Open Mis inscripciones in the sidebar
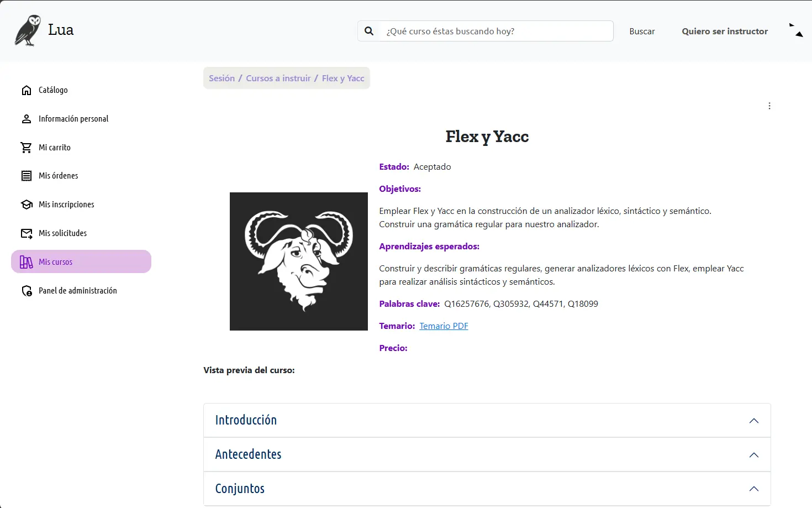The height and width of the screenshot is (508, 812). (81, 205)
